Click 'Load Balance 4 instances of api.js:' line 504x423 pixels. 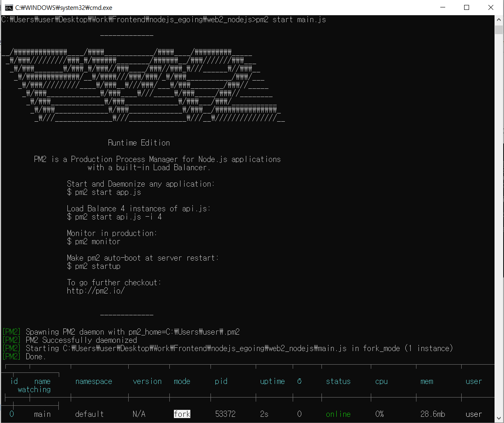[x=139, y=208]
